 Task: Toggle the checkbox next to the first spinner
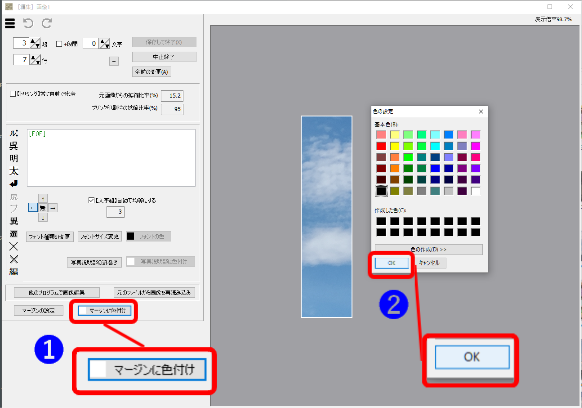click(x=59, y=44)
